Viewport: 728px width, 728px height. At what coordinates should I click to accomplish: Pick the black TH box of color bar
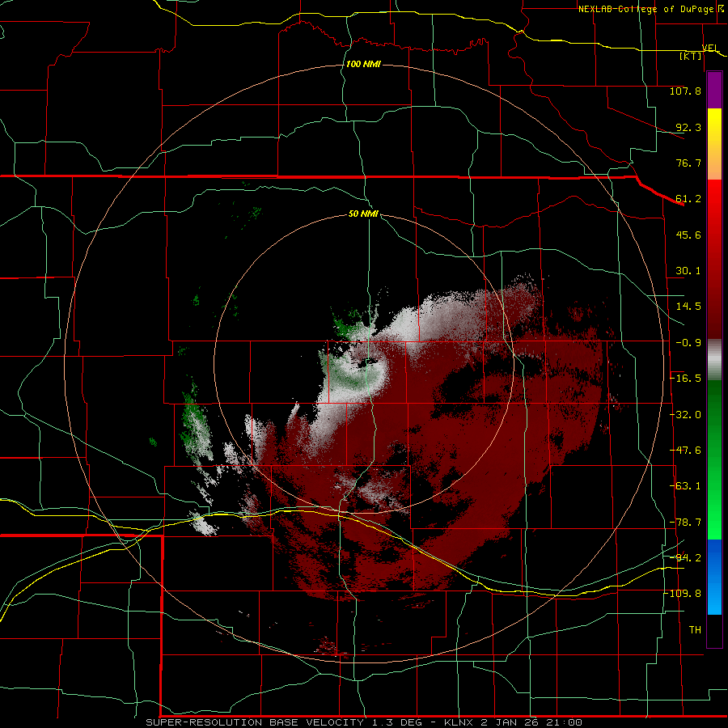714,630
